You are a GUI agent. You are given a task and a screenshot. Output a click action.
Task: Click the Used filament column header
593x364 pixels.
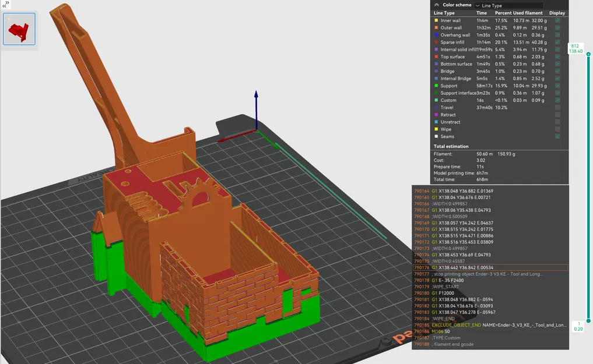(x=527, y=13)
